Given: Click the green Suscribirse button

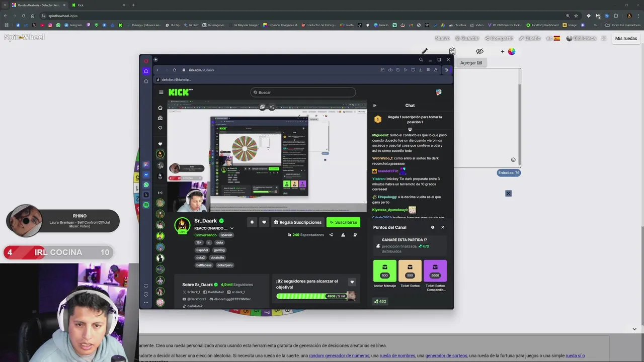Looking at the screenshot, I should (x=343, y=222).
